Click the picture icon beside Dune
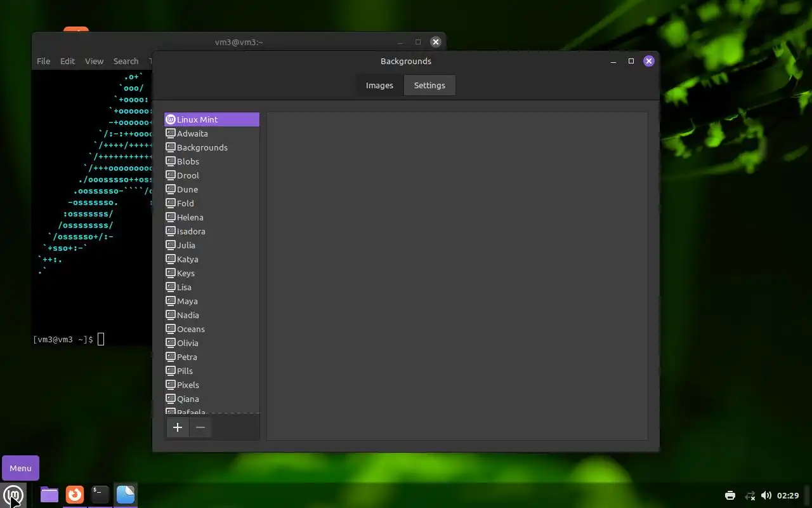812x508 pixels. 170,189
